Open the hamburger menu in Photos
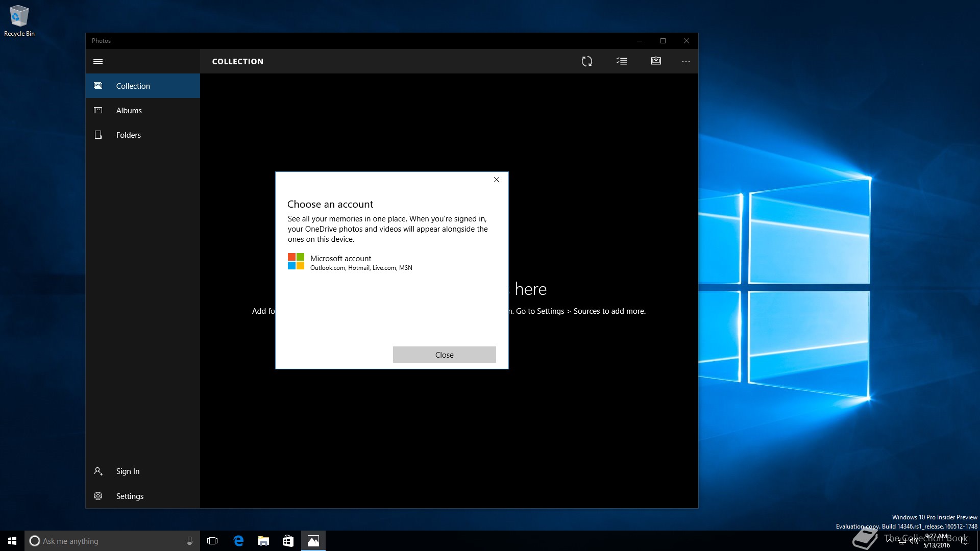980x551 pixels. coord(98,61)
